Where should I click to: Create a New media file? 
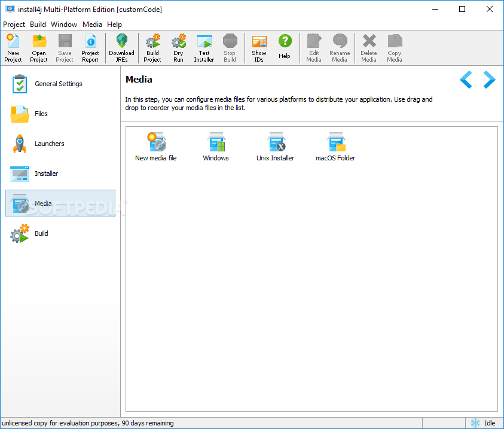click(x=156, y=147)
